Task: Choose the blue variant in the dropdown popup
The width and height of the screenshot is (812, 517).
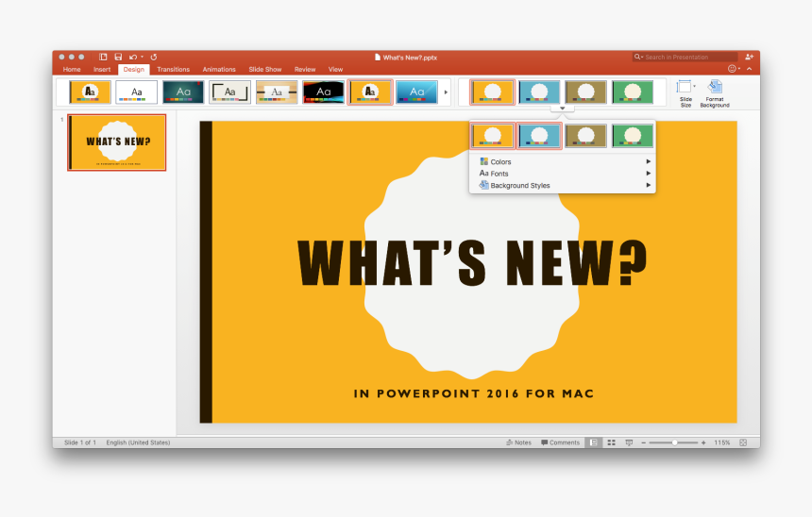Action: coord(539,136)
